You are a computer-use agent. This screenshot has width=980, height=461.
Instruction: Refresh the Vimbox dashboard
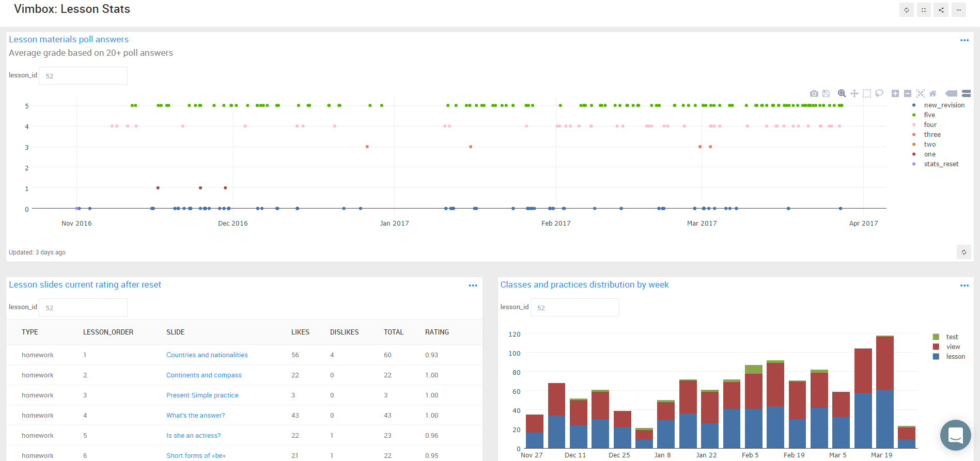coord(906,10)
